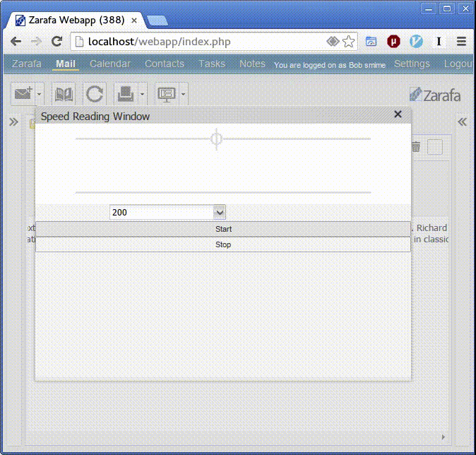Expand the View layout dropdown arrow

point(183,94)
